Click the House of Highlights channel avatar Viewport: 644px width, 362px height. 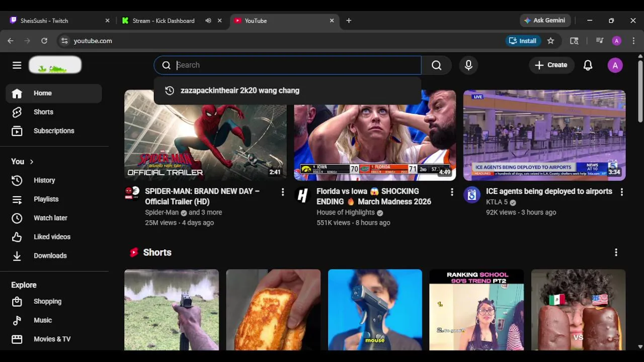[302, 195]
